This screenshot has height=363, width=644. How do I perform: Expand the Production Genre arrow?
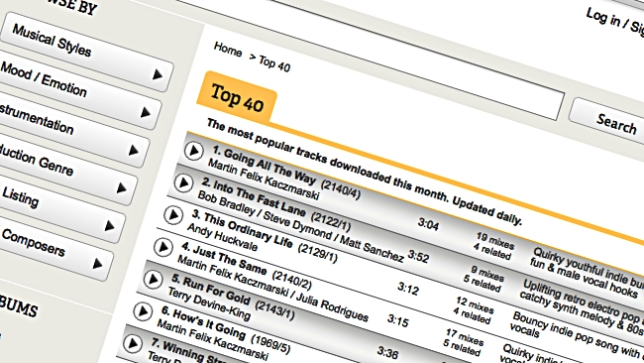pyautogui.click(x=122, y=188)
